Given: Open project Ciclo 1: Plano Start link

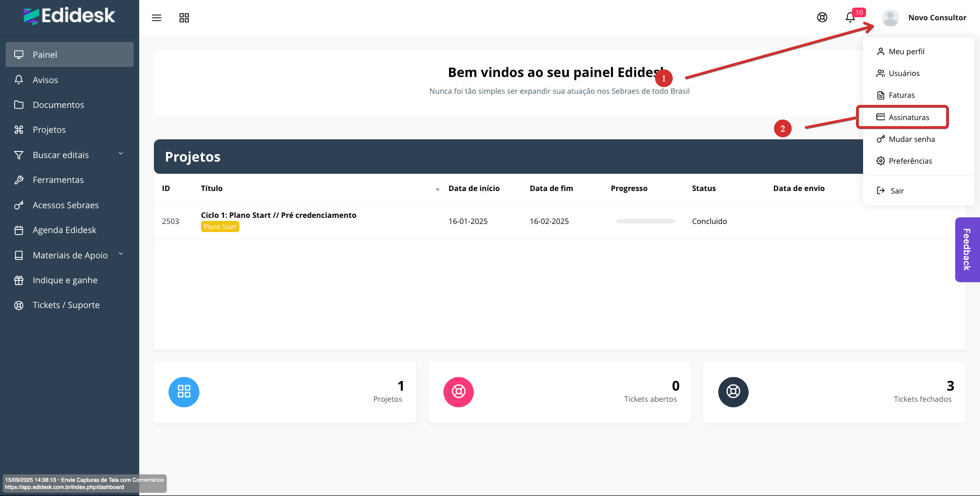Looking at the screenshot, I should pyautogui.click(x=278, y=215).
